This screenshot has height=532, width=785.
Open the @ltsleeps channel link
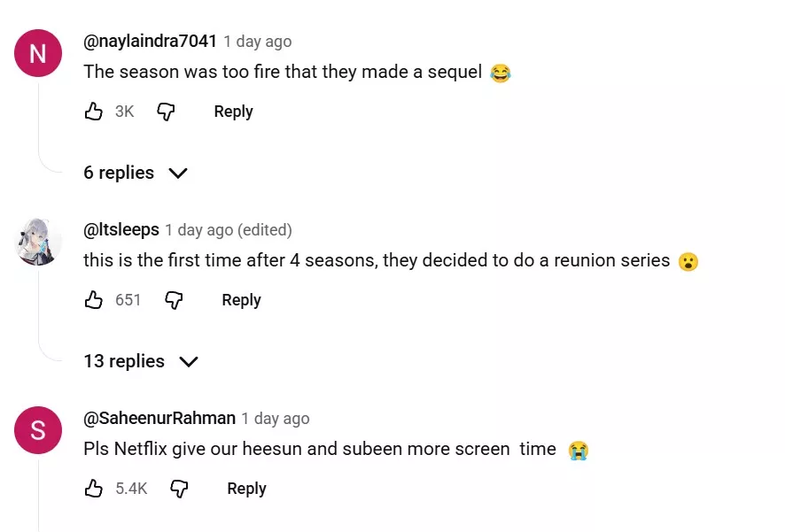tap(121, 229)
